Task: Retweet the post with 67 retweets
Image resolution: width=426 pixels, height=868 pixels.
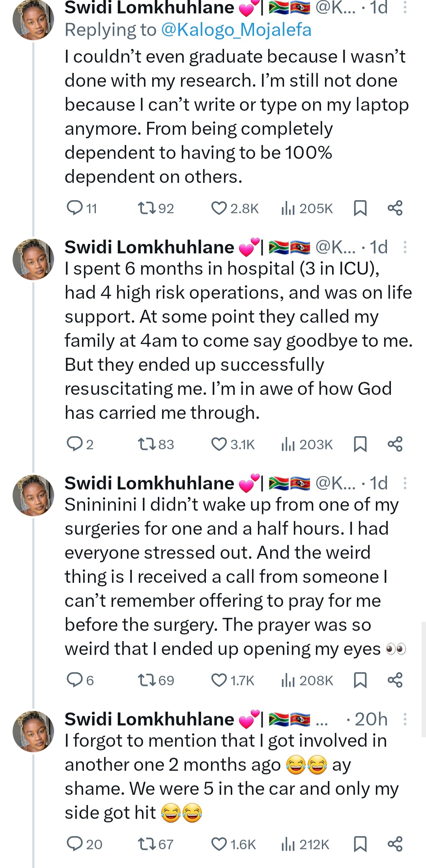Action: (147, 844)
